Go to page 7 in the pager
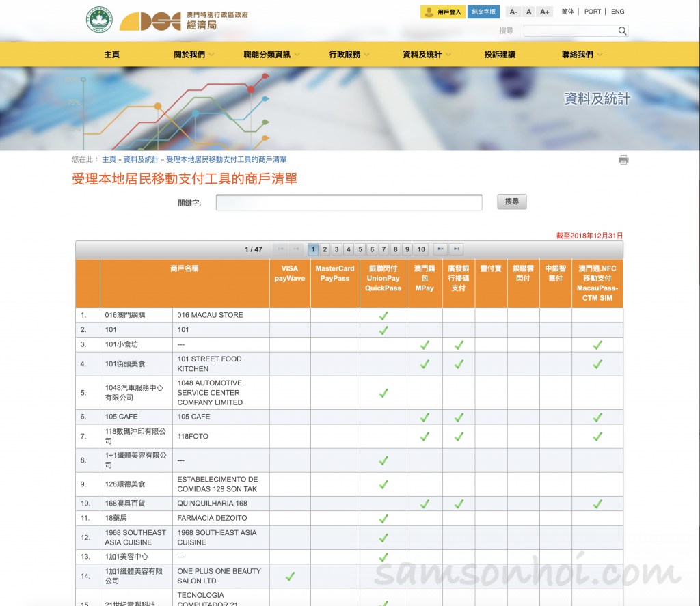Viewport: 700px width, 606px height. 383,249
